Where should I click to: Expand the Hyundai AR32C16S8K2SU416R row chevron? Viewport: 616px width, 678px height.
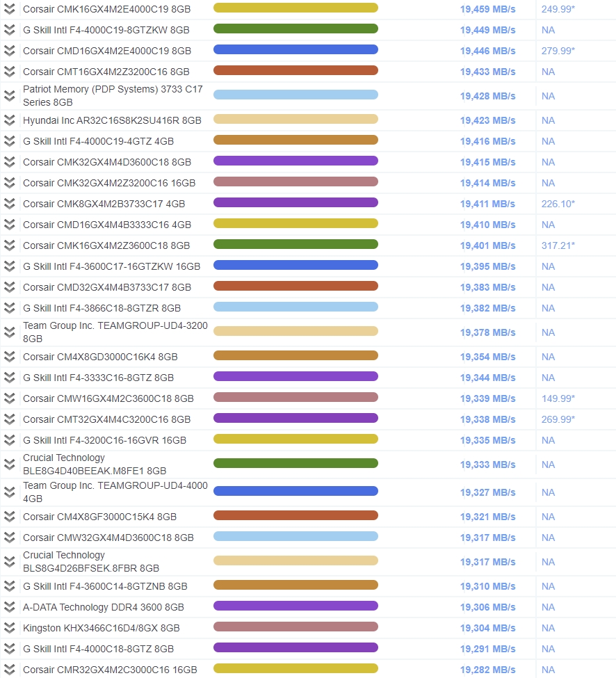pyautogui.click(x=10, y=120)
